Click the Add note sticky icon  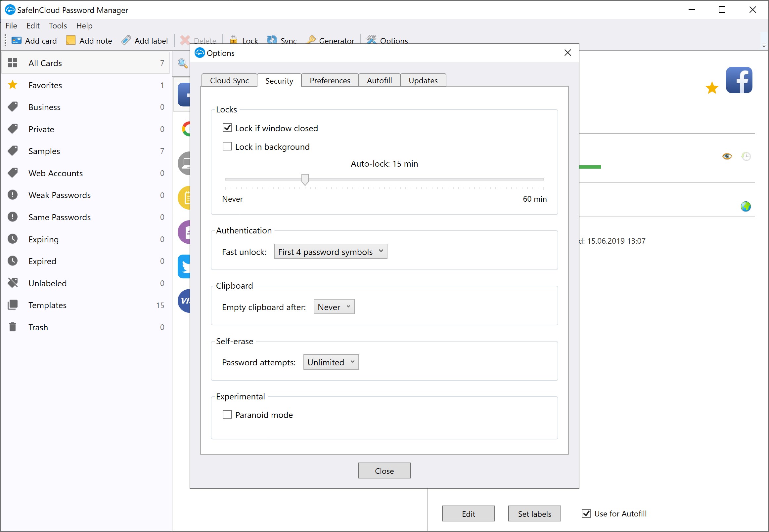(x=71, y=40)
